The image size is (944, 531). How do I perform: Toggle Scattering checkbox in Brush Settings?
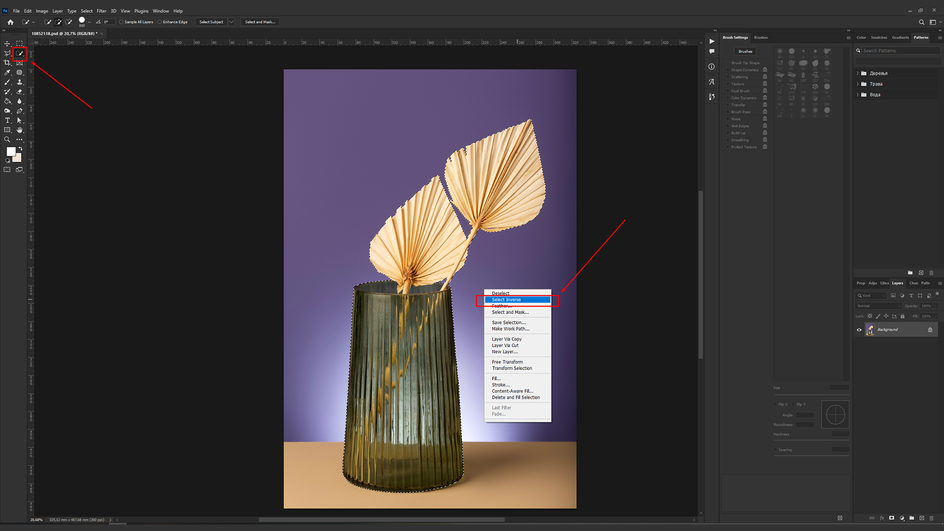click(728, 77)
